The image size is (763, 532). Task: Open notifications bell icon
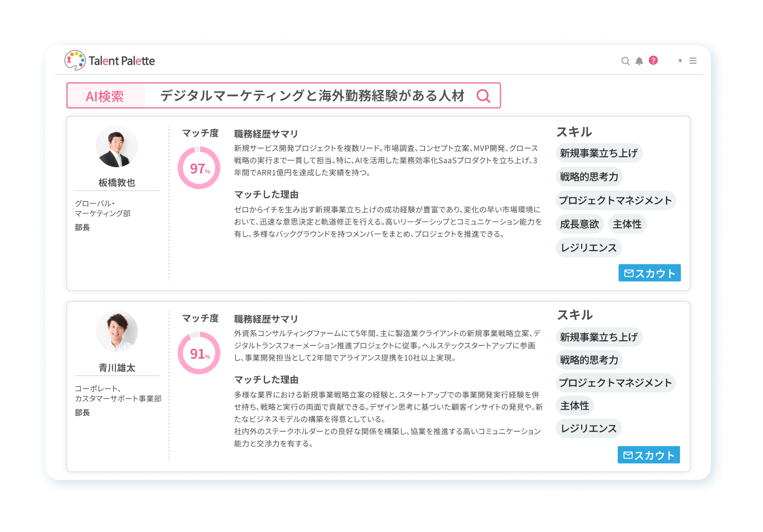639,61
